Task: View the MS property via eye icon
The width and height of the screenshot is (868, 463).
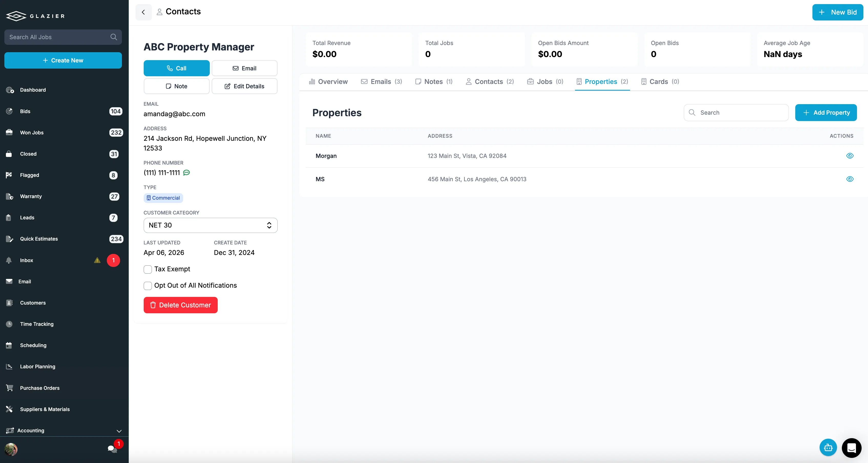Action: [850, 179]
